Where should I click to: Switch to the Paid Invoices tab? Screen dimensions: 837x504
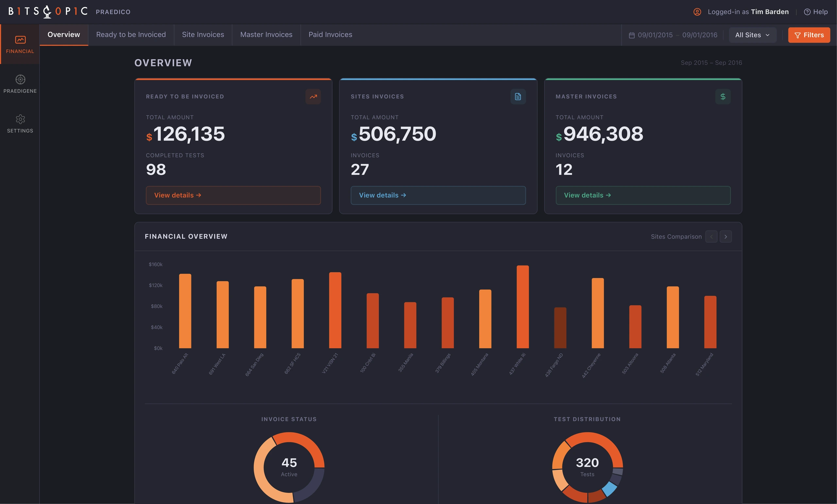coord(330,35)
